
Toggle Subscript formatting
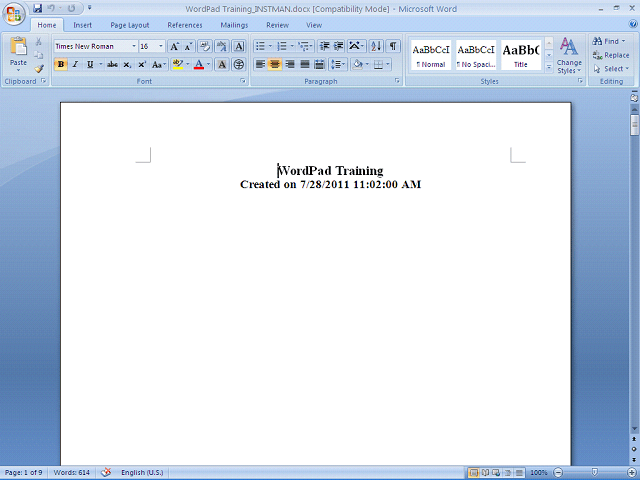coord(127,64)
